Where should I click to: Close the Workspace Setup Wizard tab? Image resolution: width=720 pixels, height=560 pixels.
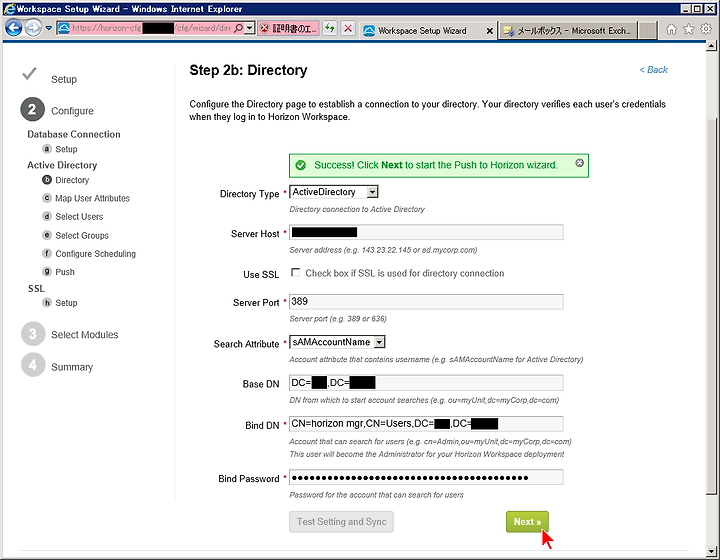(x=489, y=31)
